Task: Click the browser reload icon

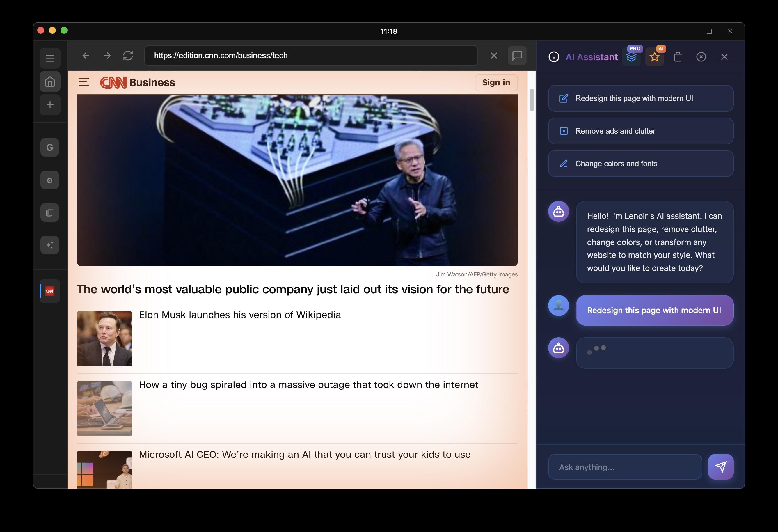Action: 128,56
